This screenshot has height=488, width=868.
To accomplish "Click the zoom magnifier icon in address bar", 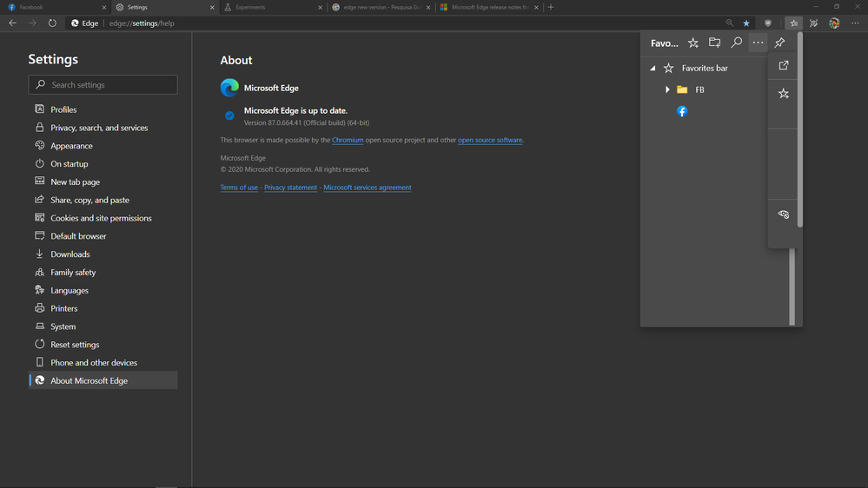I will 730,23.
